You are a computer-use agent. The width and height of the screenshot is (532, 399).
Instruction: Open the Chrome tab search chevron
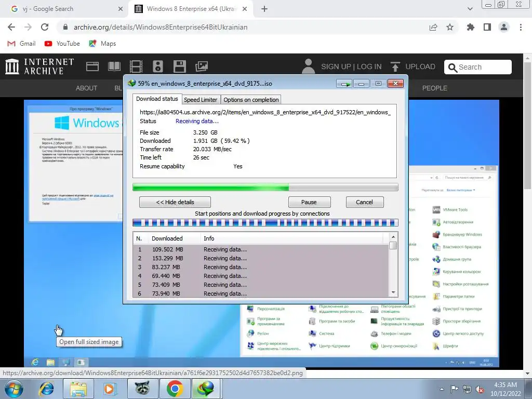470,9
